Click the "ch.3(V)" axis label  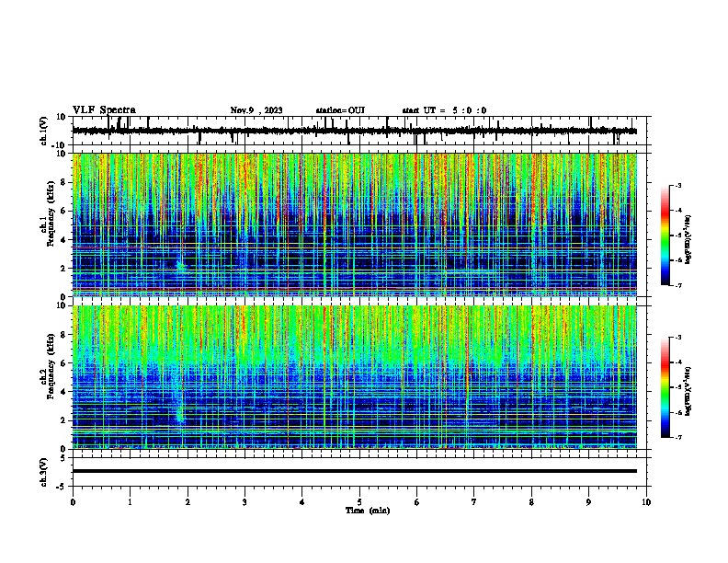point(44,472)
